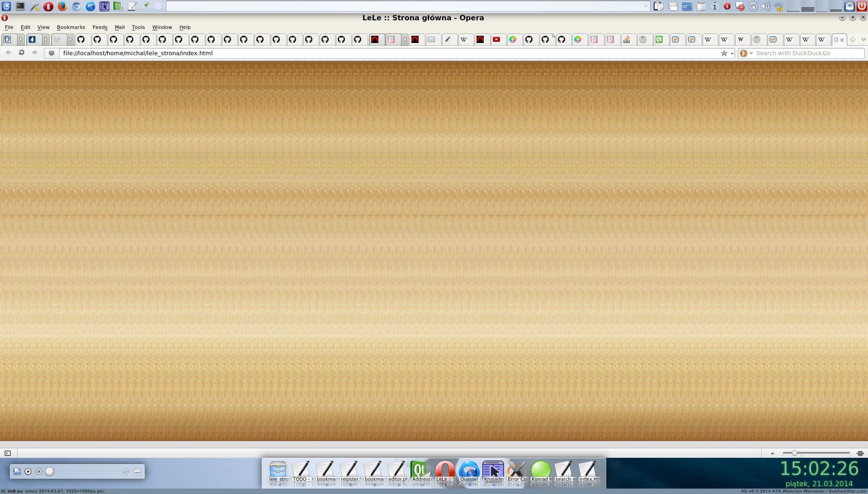Open the Konsole terminal launcher
The width and height of the screenshot is (868, 494).
(x=20, y=6)
